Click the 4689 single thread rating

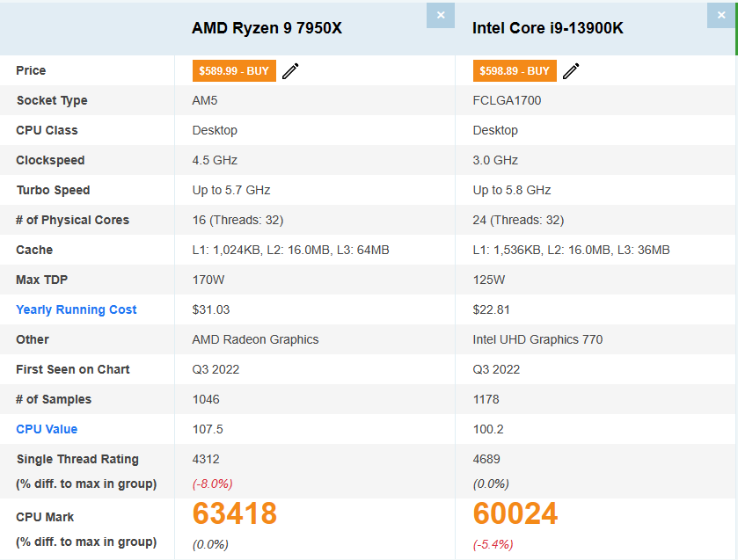tap(486, 459)
